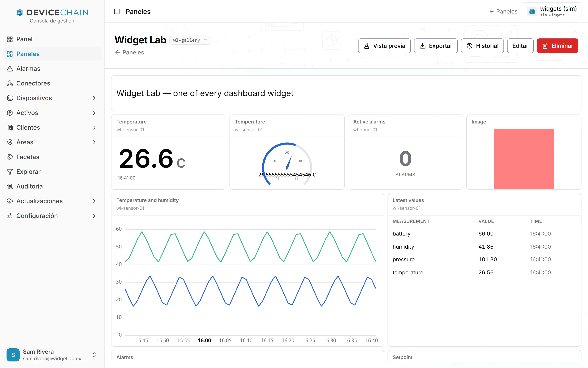The image size is (588, 368).
Task: Expand the Actualizaciones chevron
Action: coord(94,201)
